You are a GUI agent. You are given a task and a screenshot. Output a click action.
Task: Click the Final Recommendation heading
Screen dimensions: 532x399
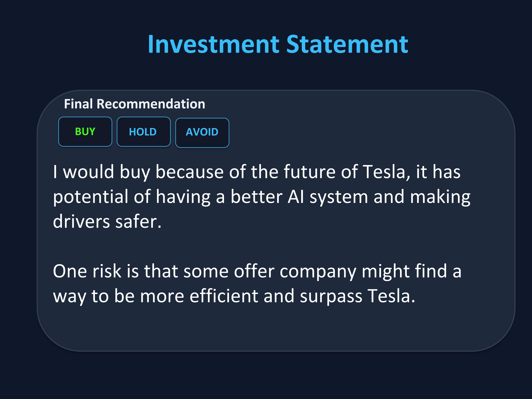(134, 104)
